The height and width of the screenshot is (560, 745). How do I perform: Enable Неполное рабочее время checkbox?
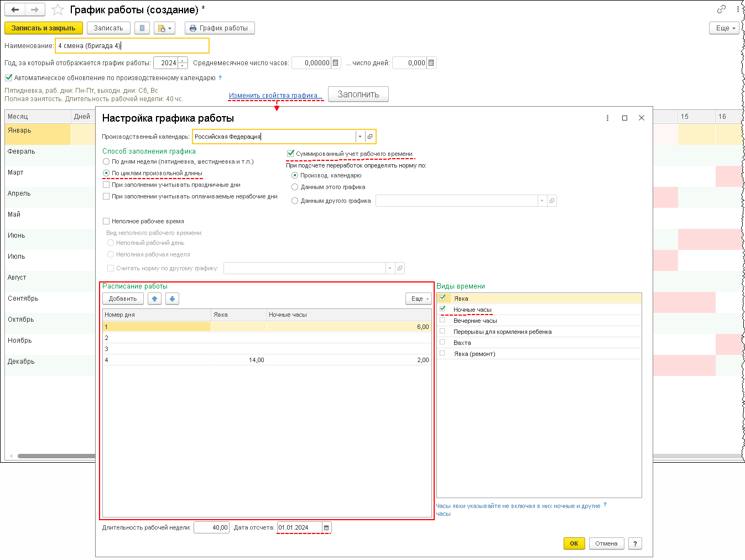point(106,221)
